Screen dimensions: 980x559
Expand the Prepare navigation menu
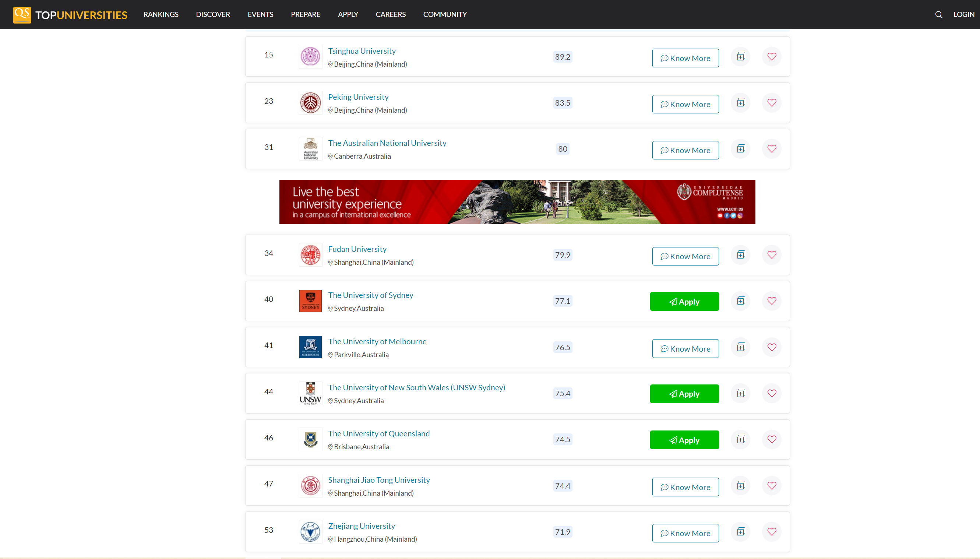306,15
